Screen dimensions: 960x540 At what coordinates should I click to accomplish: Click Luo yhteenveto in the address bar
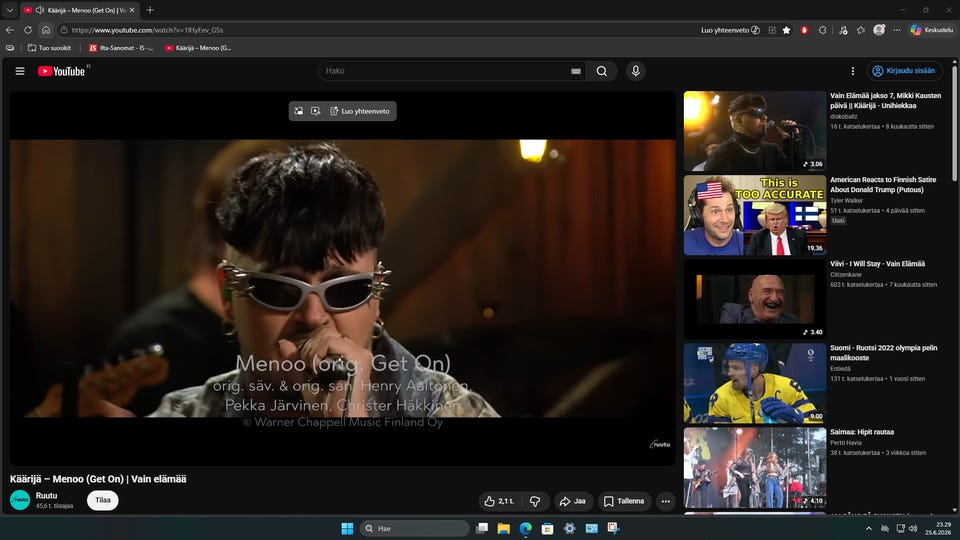[x=730, y=29]
